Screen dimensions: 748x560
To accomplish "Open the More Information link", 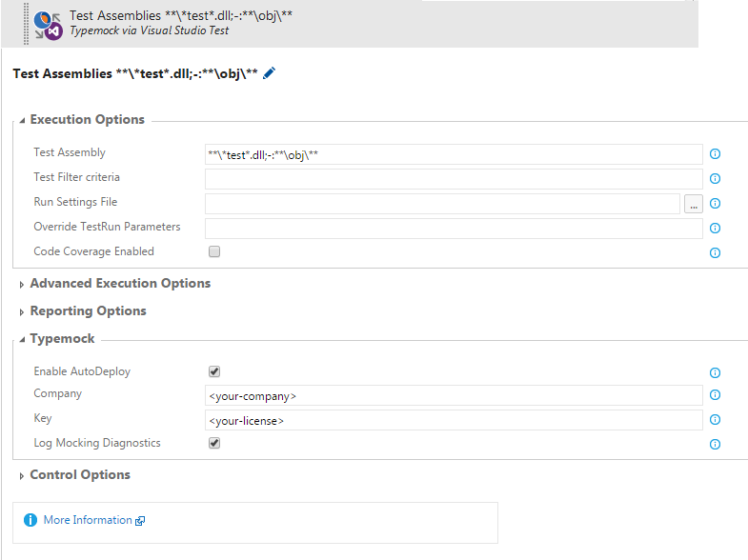I will [x=88, y=520].
